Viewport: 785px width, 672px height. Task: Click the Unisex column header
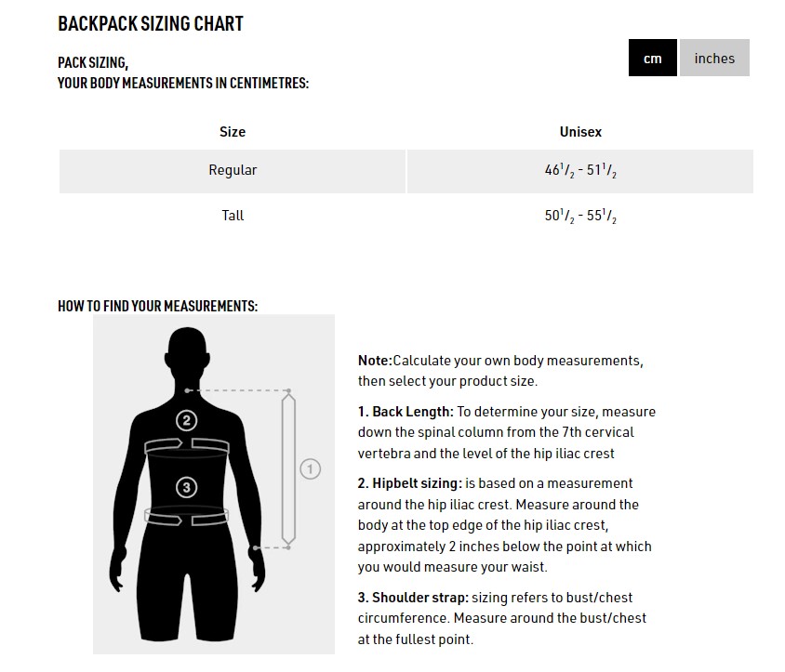click(580, 132)
